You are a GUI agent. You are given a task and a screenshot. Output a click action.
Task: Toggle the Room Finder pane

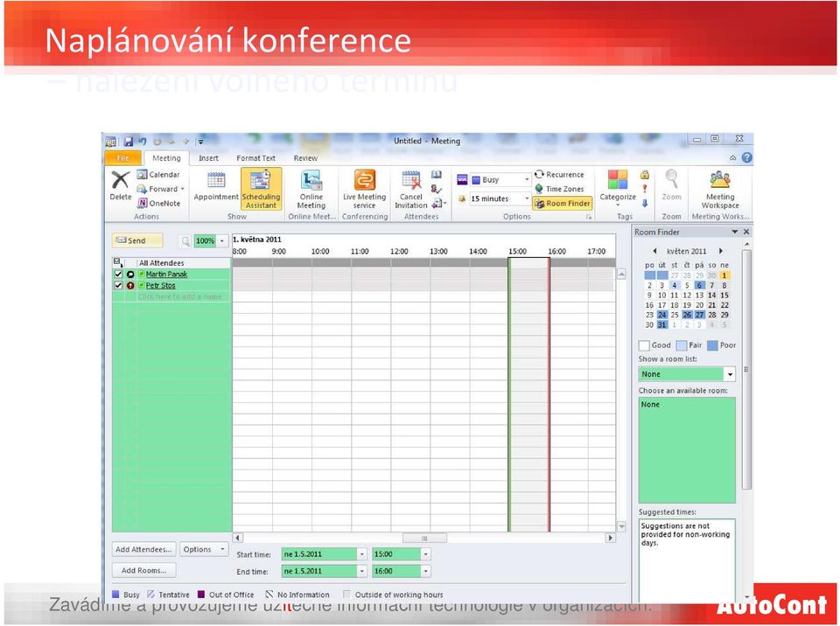click(x=562, y=204)
